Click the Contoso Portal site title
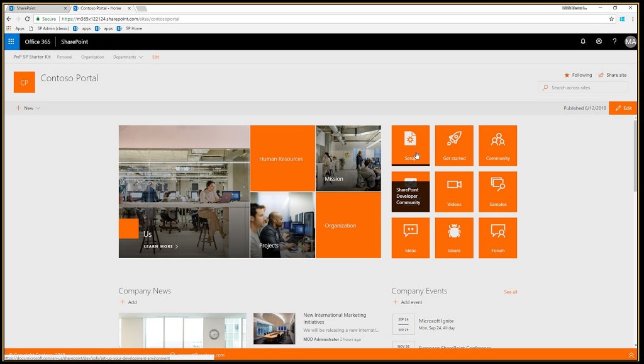Screen dimensions: 644x364 (x=69, y=78)
